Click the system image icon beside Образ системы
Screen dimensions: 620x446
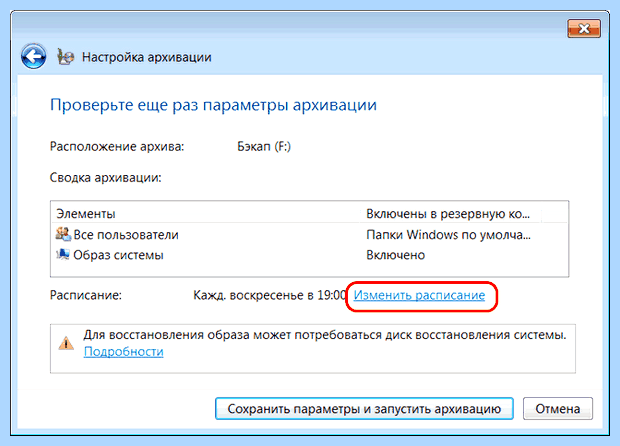[63, 254]
